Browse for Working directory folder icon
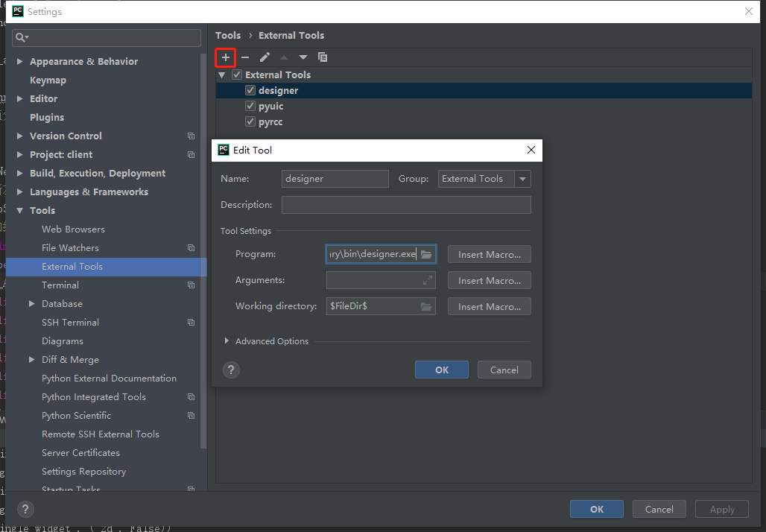Viewport: 766px width, 532px height. point(426,306)
